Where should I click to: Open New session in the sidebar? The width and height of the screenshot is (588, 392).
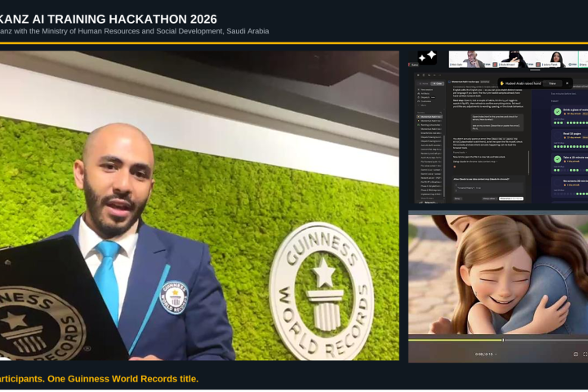tap(426, 90)
